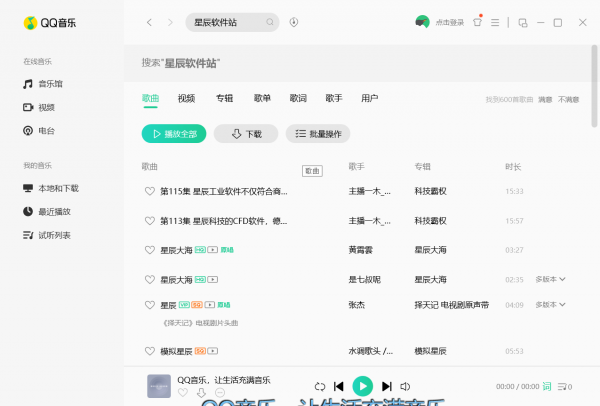
Task: Open album 科技霸权 of 第115集
Action: coord(430,191)
